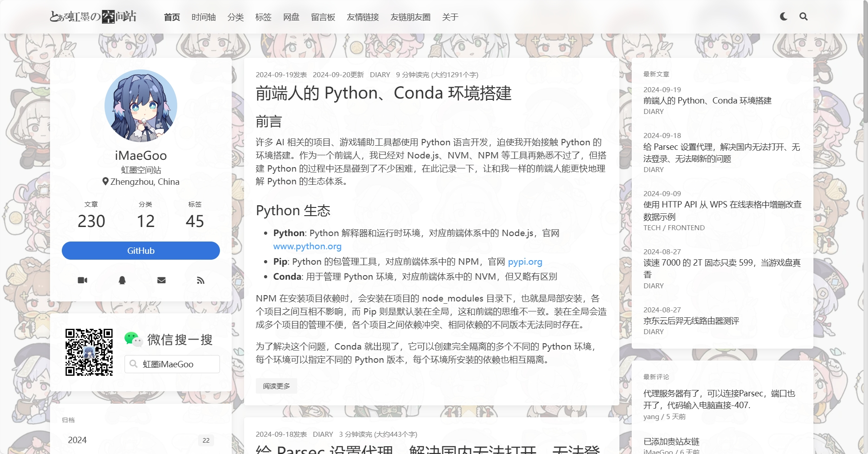Image resolution: width=868 pixels, height=454 pixels.
Task: Open the pypi.org link
Action: (525, 262)
